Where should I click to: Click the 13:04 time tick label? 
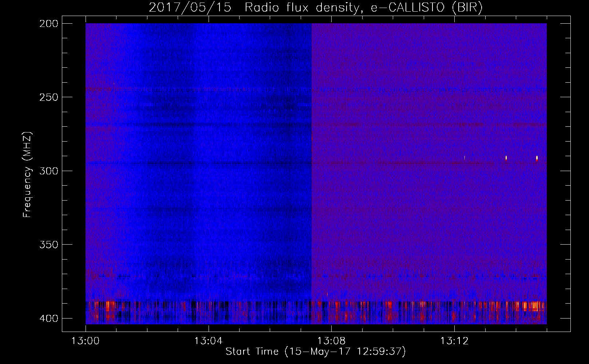pos(208,341)
